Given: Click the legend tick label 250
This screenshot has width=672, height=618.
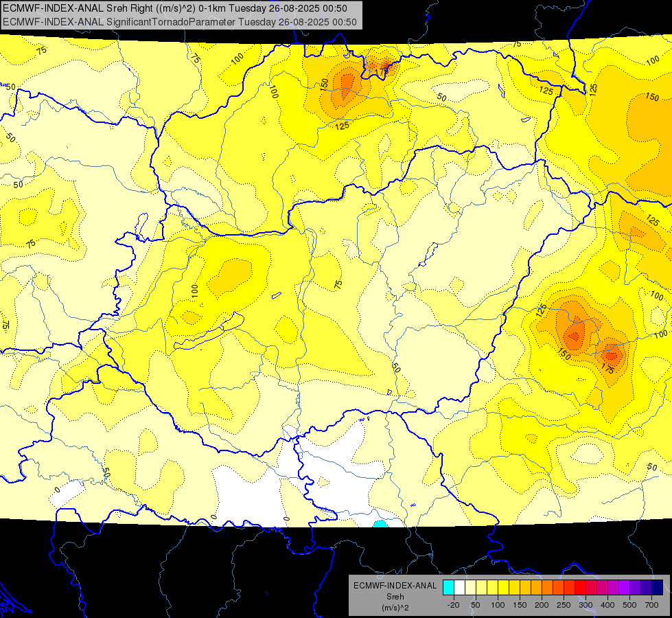Looking at the screenshot, I should tap(564, 605).
